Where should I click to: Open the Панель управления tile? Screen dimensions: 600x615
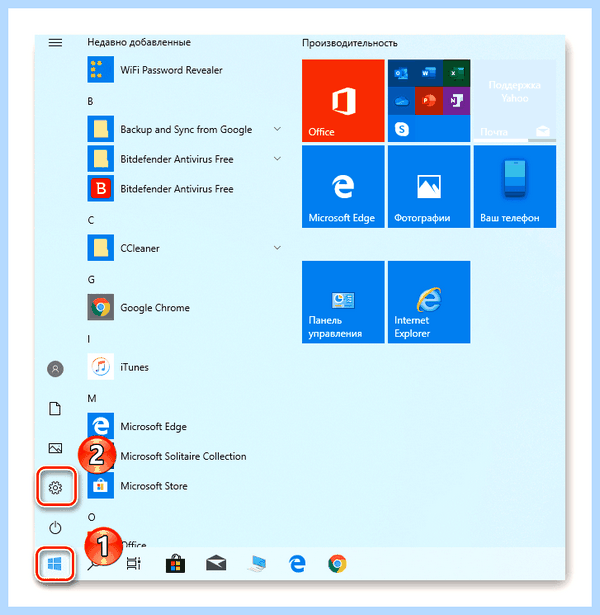(x=343, y=302)
